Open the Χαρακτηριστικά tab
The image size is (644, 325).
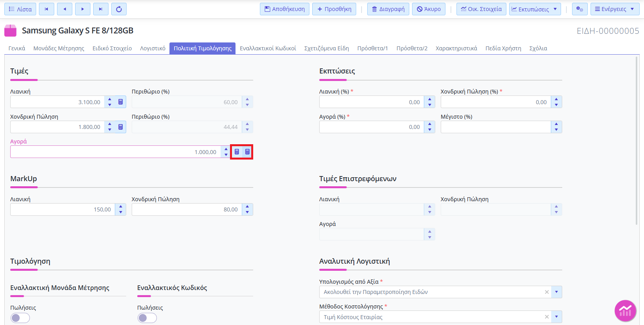pos(456,48)
